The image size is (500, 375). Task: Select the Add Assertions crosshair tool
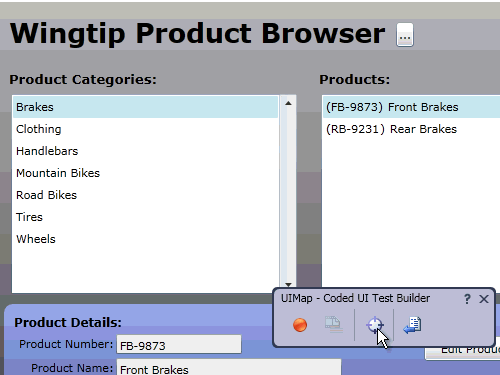click(375, 325)
